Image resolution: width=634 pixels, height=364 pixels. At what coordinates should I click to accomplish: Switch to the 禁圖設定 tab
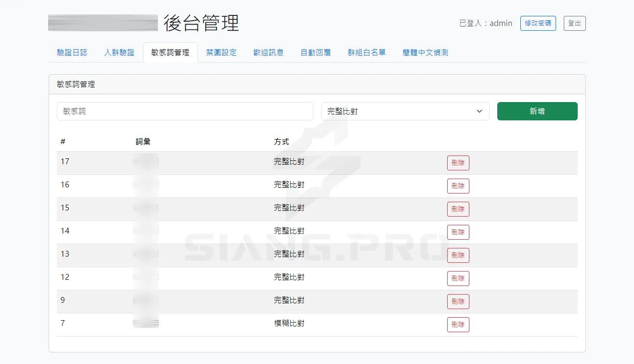221,53
